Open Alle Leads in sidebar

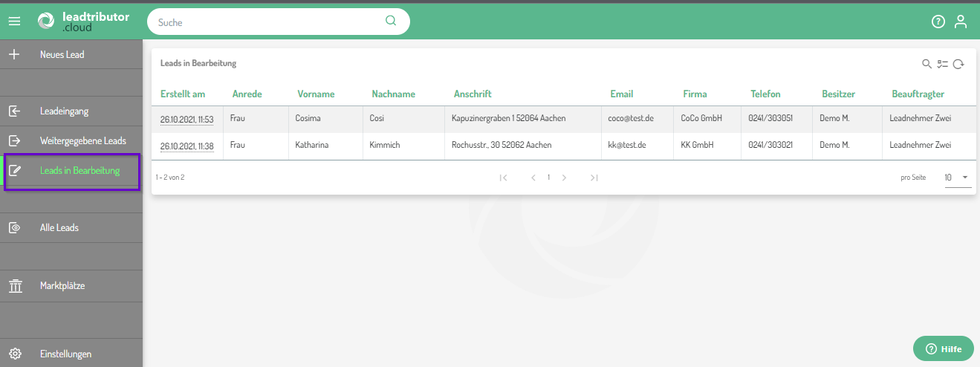59,227
